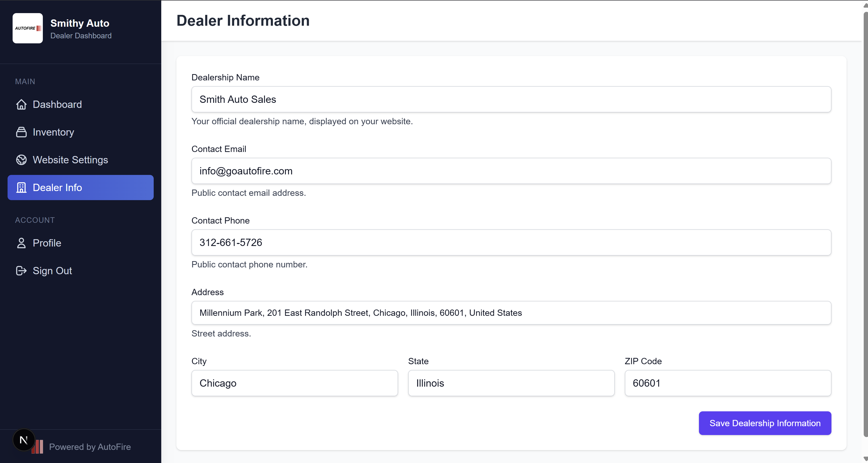The width and height of the screenshot is (868, 463).
Task: Select the ZIP Code field
Action: 727,383
